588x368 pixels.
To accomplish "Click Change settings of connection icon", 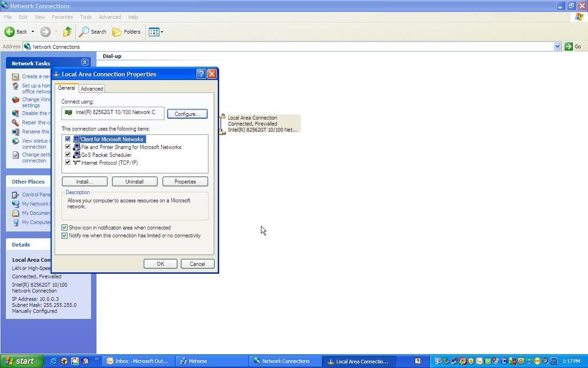I will pos(16,155).
